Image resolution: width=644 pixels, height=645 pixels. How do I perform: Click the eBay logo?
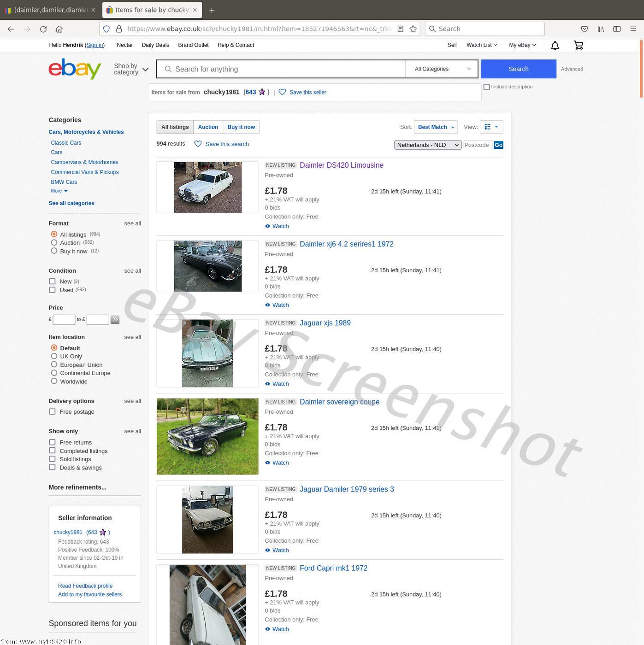click(x=75, y=69)
